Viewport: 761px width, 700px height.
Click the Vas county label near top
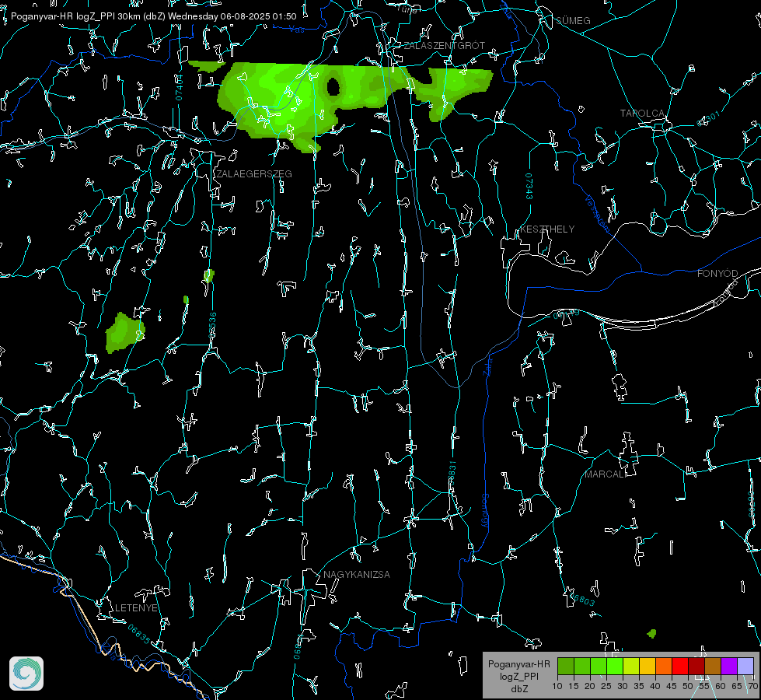pos(296,30)
